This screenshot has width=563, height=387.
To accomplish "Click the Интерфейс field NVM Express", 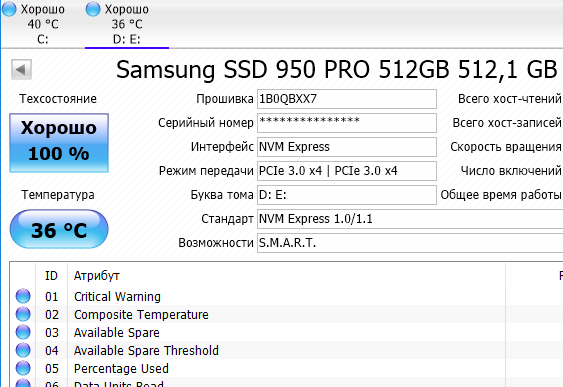I will [347, 147].
